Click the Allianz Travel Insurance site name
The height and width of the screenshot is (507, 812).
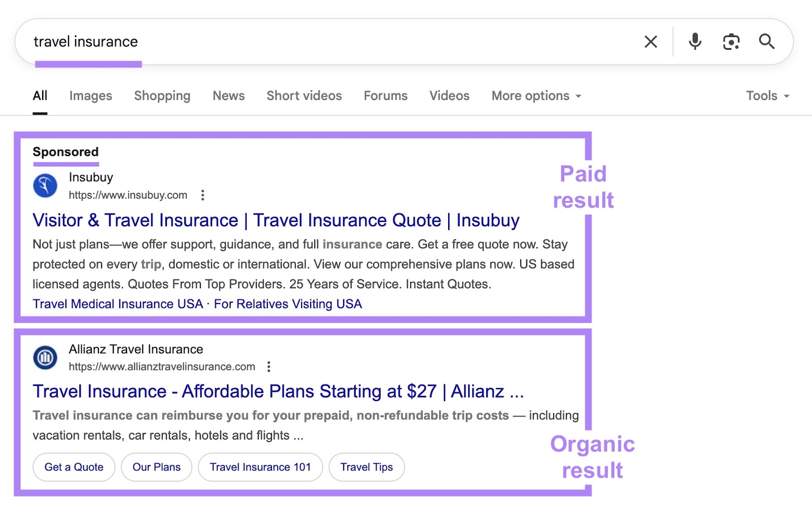(136, 349)
